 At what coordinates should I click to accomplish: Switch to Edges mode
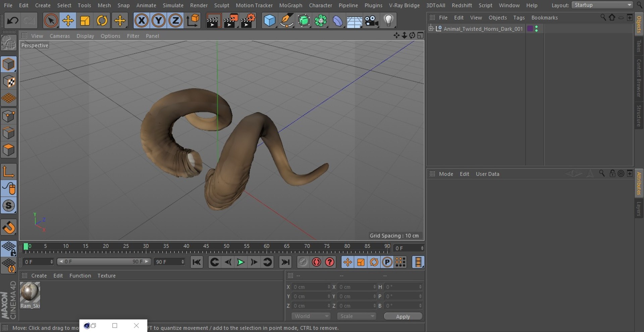coord(8,133)
